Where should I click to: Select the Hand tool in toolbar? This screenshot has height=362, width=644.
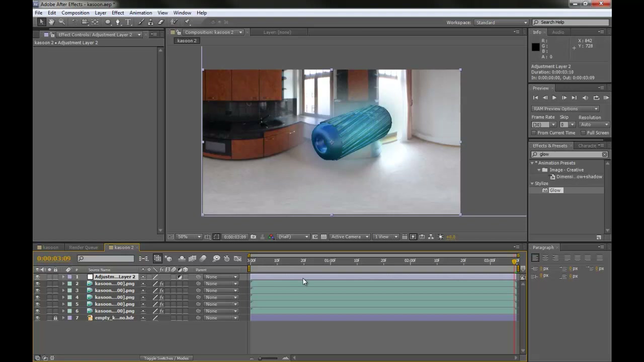tap(51, 22)
